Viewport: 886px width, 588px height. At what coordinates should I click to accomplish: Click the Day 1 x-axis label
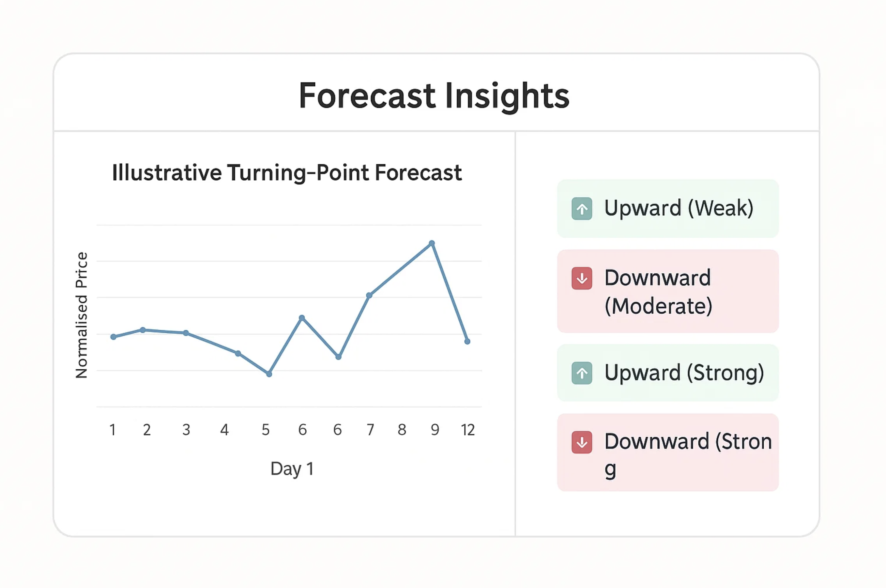[292, 469]
